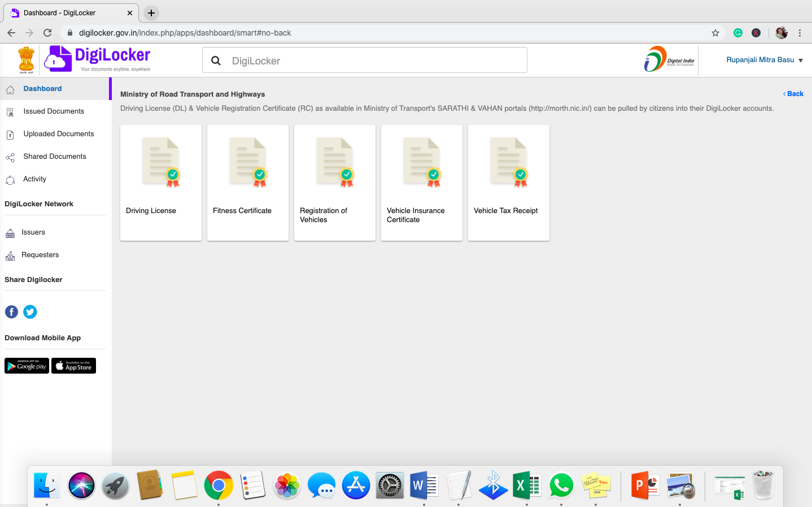Open Photos app from the Dock
The height and width of the screenshot is (507, 812).
[x=287, y=486]
